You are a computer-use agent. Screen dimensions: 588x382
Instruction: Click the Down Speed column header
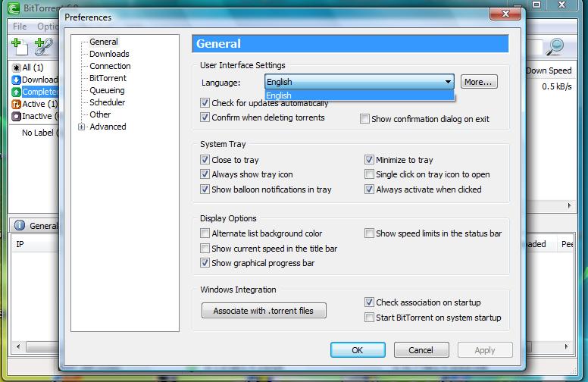tap(549, 70)
